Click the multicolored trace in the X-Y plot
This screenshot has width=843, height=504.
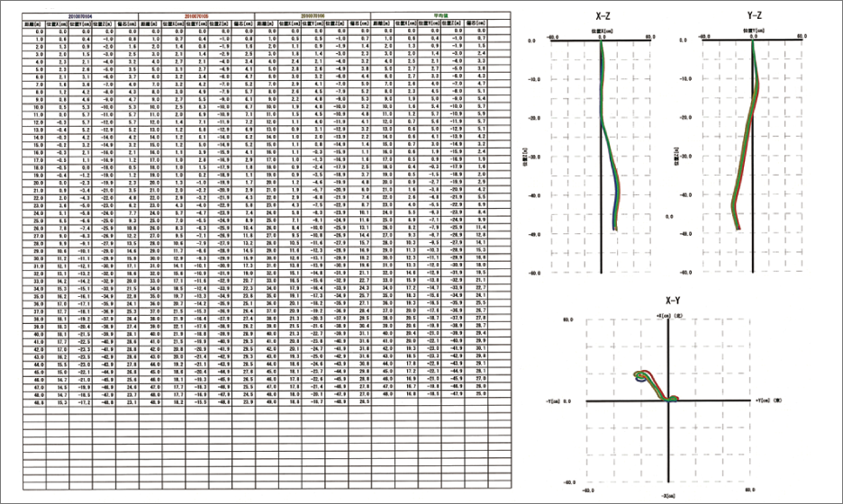point(656,386)
